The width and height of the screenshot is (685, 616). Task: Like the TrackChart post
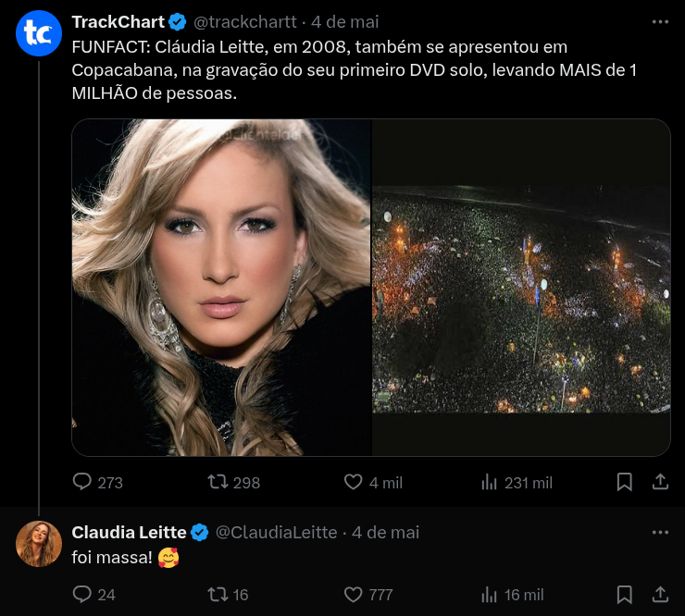[354, 482]
